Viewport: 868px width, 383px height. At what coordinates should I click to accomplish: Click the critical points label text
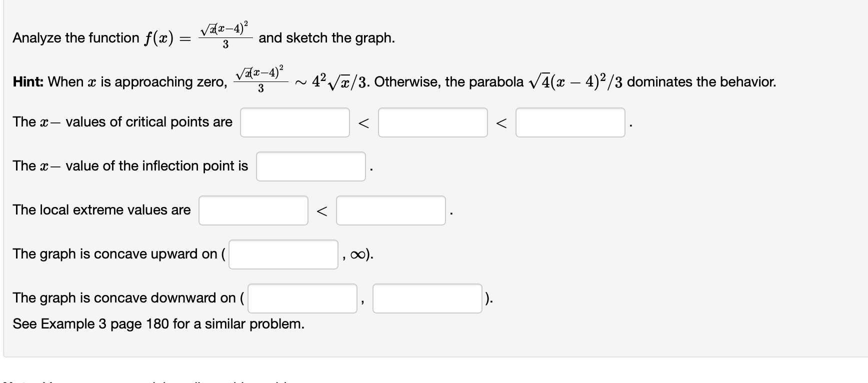tap(122, 121)
